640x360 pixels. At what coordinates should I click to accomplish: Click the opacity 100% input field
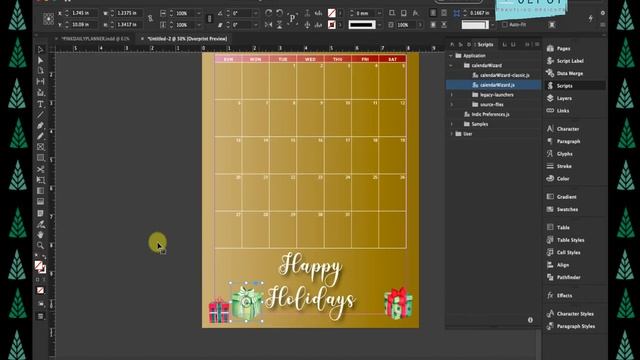point(405,25)
